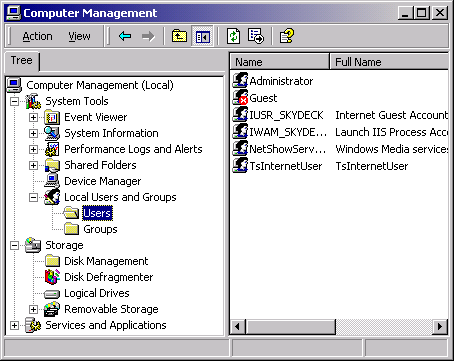Image resolution: width=454 pixels, height=361 pixels.
Task: Click the Event Viewer icon
Action: [52, 117]
